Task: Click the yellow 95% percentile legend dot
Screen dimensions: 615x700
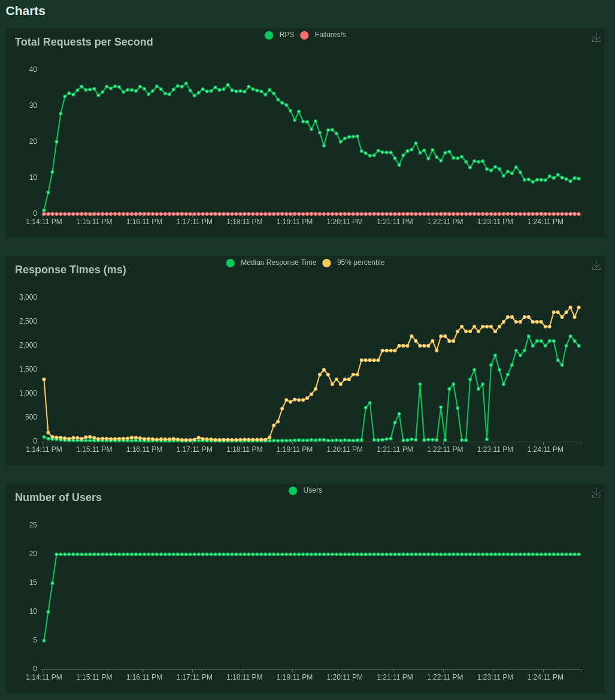Action: pos(326,262)
